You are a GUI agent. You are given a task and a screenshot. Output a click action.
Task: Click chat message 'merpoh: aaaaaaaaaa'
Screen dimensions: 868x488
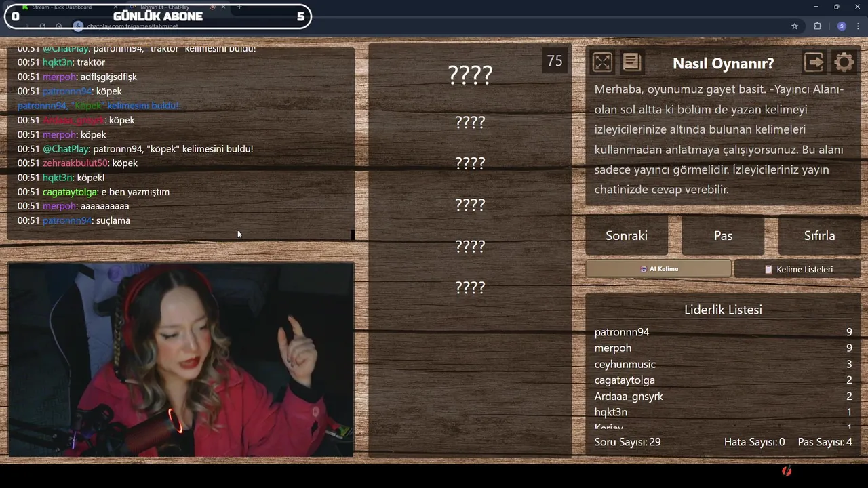tap(73, 206)
